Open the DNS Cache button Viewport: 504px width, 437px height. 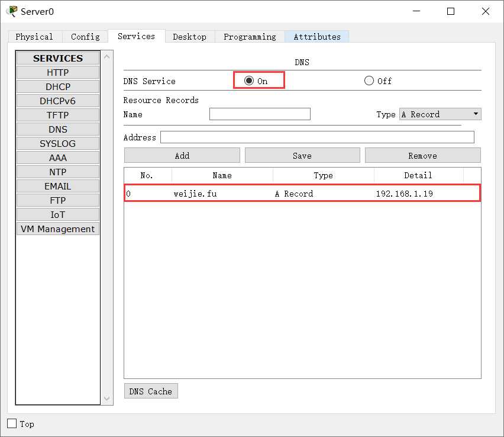tap(151, 391)
